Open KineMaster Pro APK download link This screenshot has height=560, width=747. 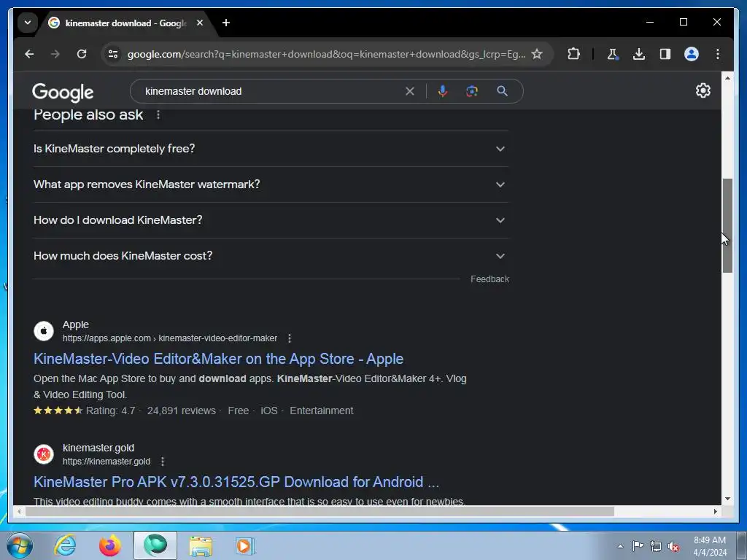point(236,482)
